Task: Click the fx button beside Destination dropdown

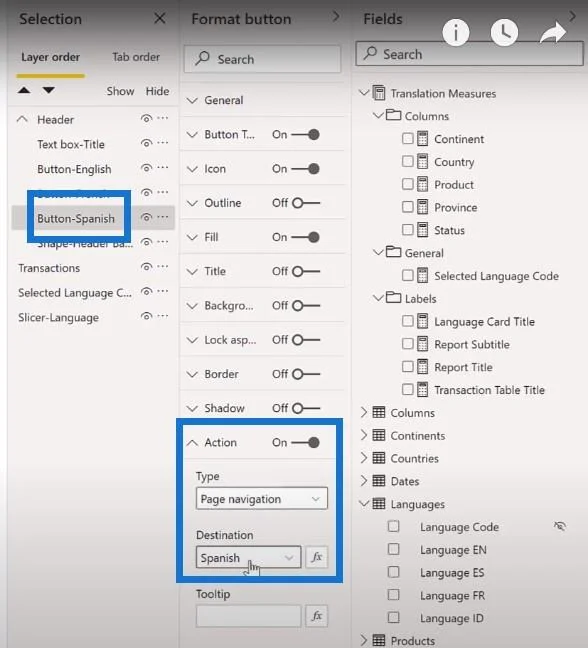Action: pyautogui.click(x=317, y=557)
